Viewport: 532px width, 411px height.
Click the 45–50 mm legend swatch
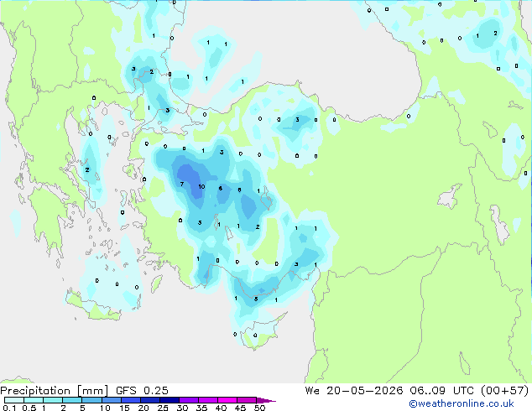[x=247, y=400]
